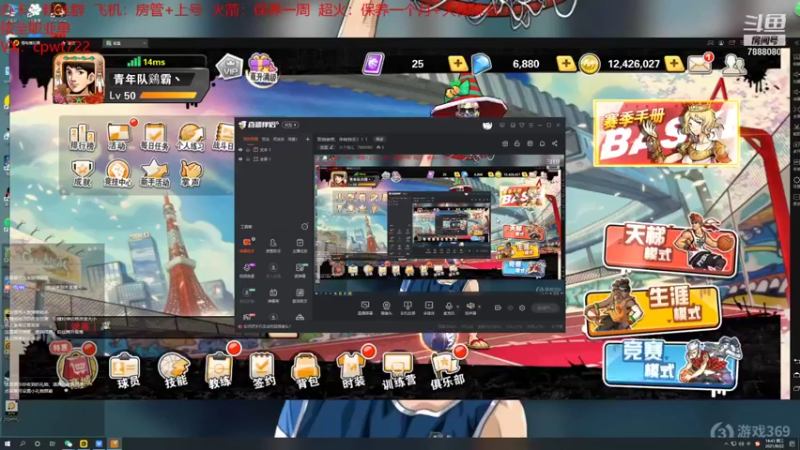This screenshot has height=450, width=800.
Task: Click the start streaming button
Action: coord(544,308)
